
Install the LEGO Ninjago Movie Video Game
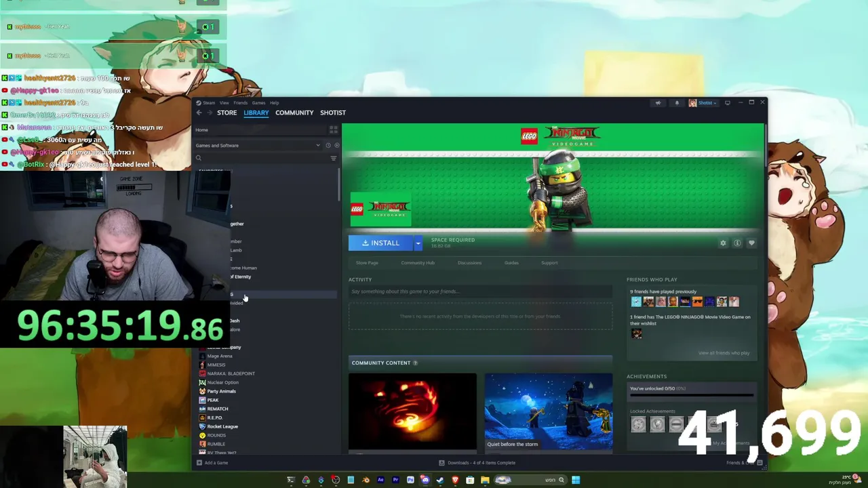pyautogui.click(x=380, y=243)
